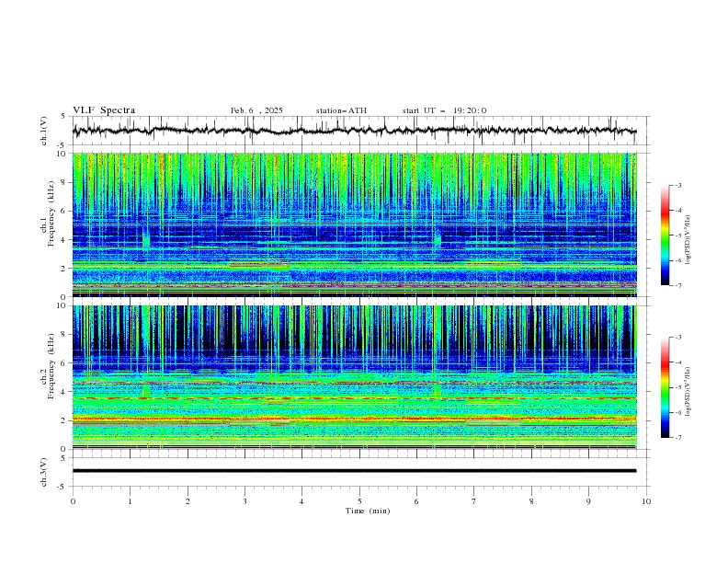Click the "ch.3(V)" waveform axis label
Image resolution: width=728 pixels, height=563 pixels.
(44, 472)
